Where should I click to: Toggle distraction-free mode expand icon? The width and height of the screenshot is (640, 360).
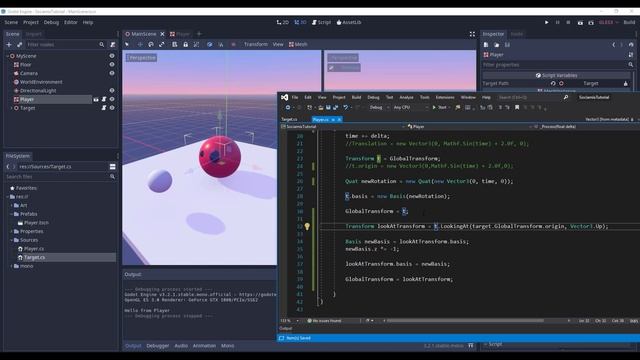pos(472,34)
